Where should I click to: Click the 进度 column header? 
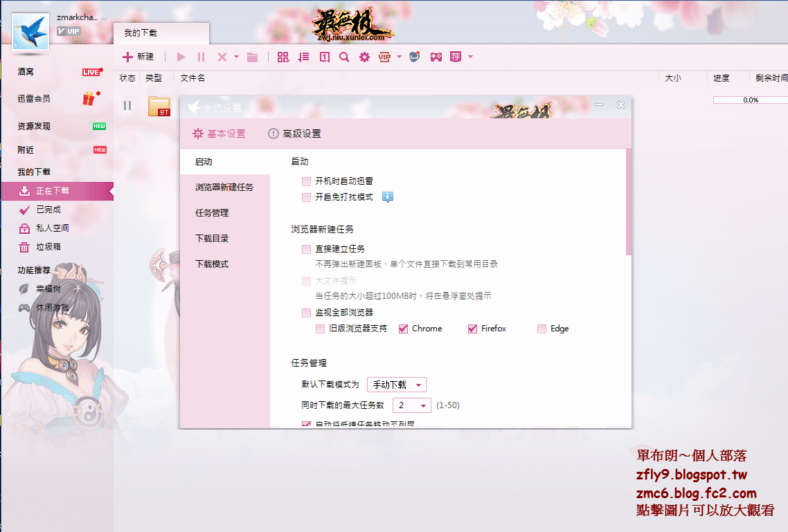coord(721,77)
